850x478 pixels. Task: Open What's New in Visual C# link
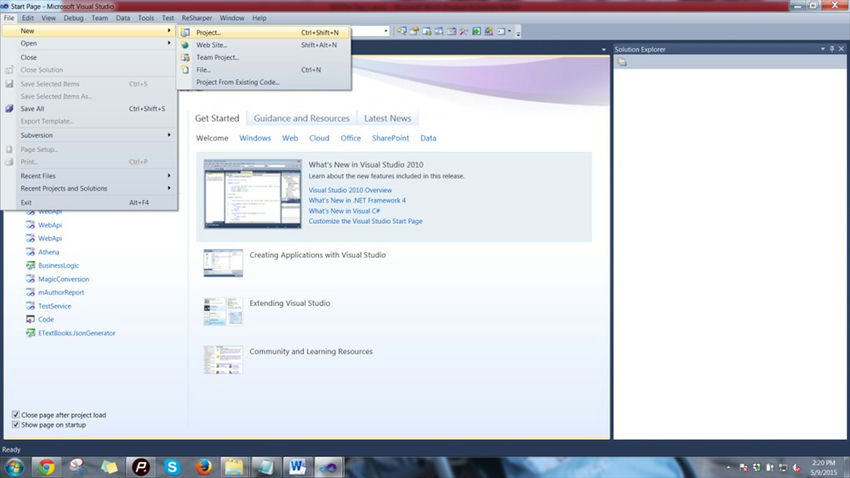tap(344, 211)
